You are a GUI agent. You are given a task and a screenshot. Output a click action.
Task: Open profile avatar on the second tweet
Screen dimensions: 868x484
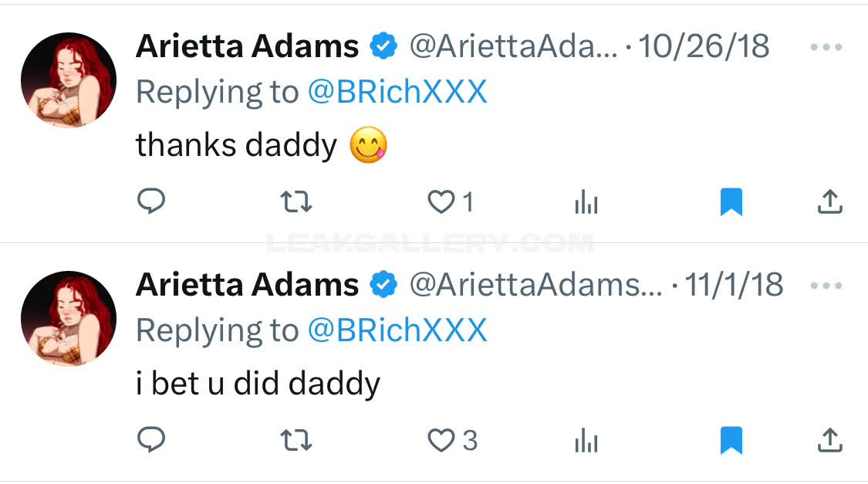[x=68, y=318]
